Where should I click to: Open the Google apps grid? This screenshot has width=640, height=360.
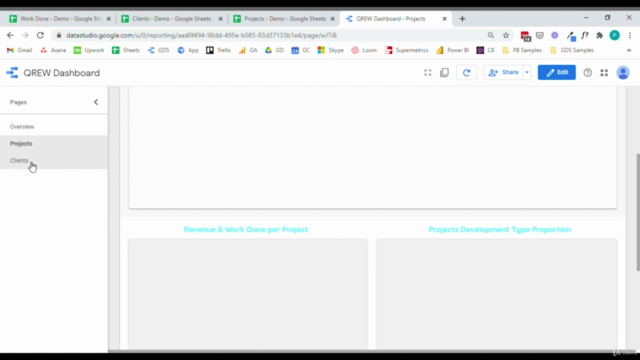pos(604,73)
